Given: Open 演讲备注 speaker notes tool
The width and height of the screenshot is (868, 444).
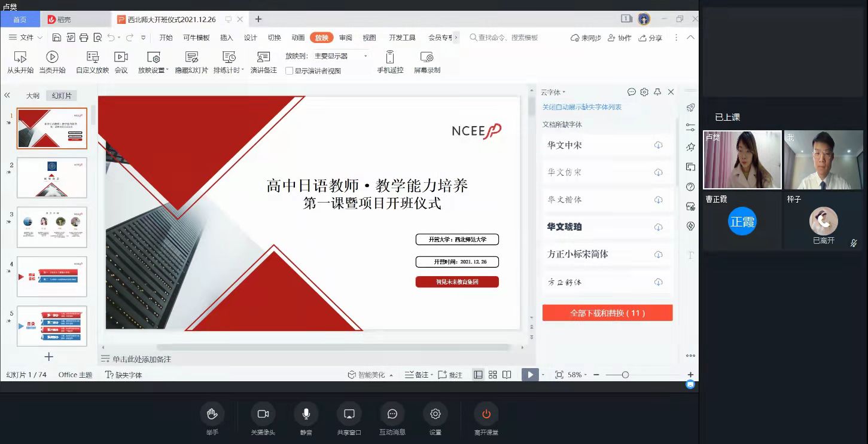Looking at the screenshot, I should (263, 57).
